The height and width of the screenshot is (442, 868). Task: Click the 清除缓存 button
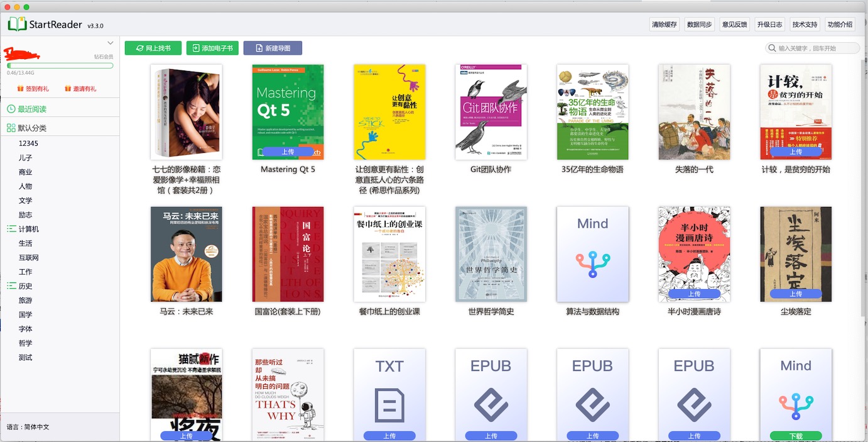pos(664,25)
